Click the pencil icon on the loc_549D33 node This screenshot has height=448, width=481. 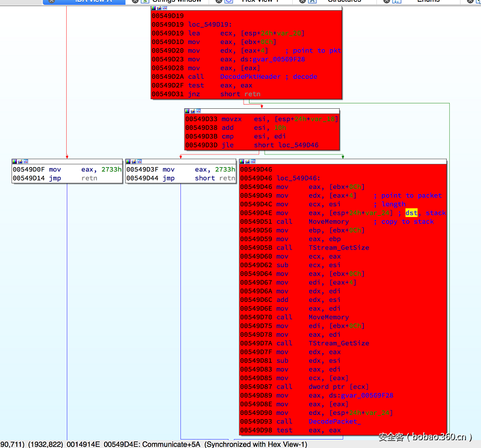(192, 111)
